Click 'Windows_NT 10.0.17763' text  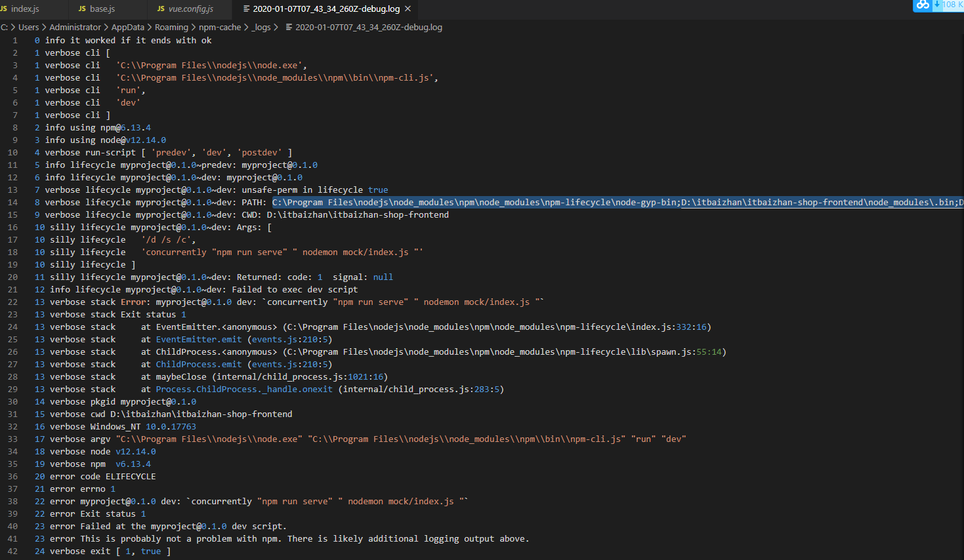(143, 427)
